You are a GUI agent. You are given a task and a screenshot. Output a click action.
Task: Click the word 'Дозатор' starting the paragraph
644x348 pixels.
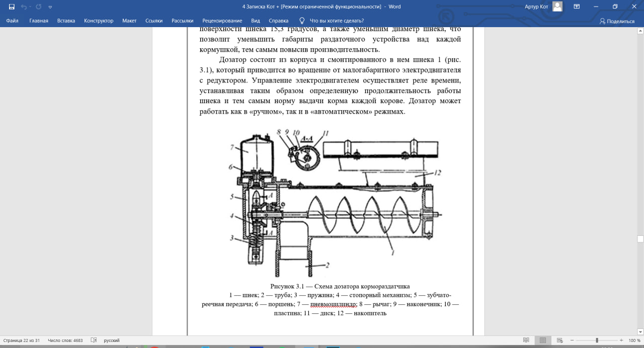click(233, 59)
